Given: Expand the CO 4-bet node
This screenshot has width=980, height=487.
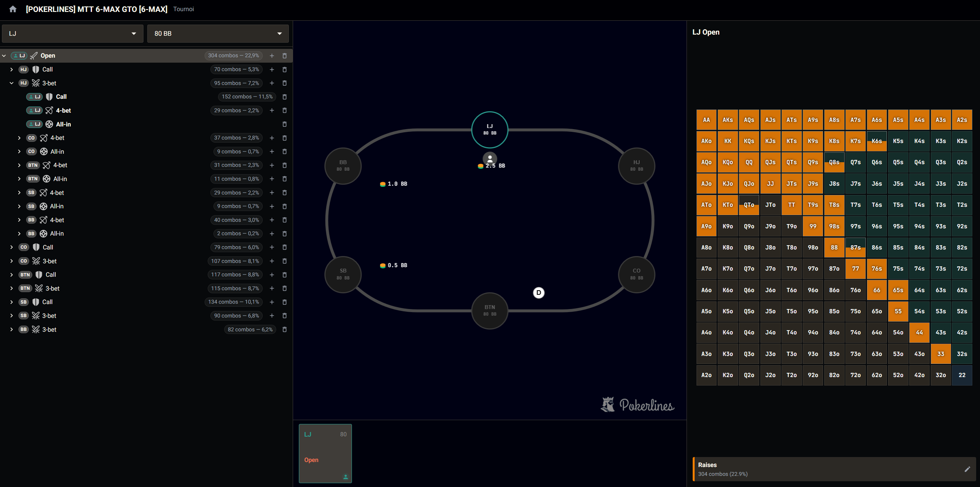Looking at the screenshot, I should pyautogui.click(x=19, y=138).
